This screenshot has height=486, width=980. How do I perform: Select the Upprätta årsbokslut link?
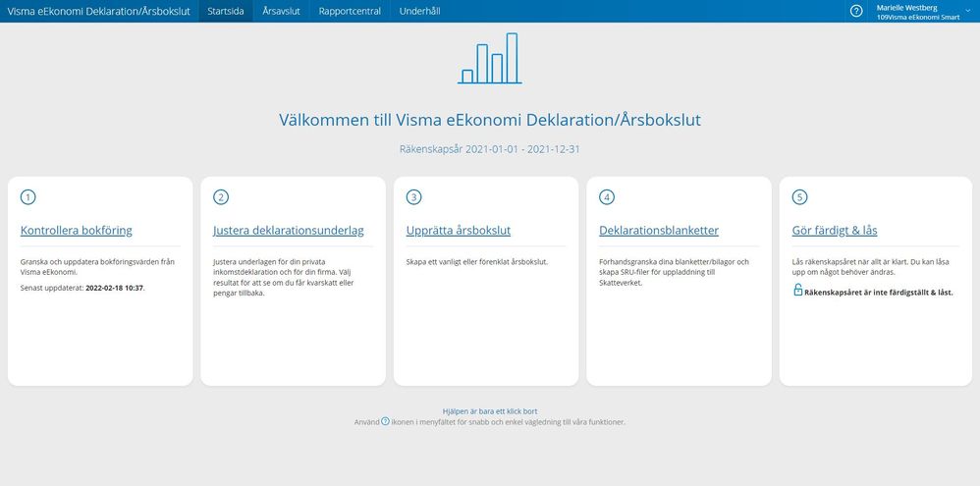(x=458, y=231)
